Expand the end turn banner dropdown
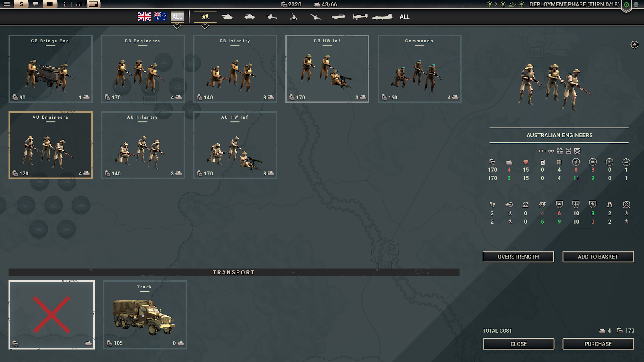 626,11
